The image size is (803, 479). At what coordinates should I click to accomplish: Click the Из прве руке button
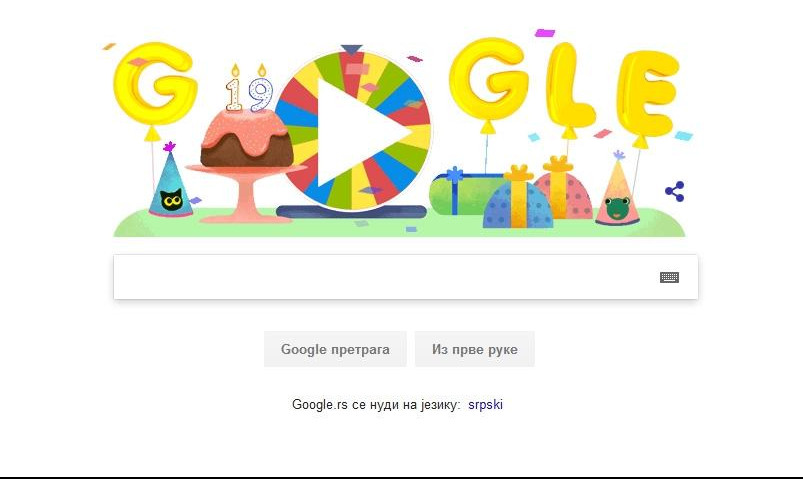[x=475, y=349]
